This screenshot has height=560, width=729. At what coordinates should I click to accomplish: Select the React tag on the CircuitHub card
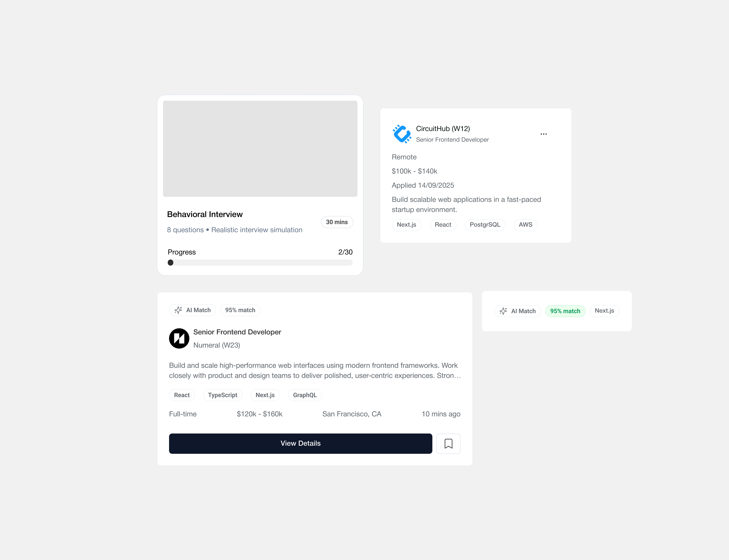(443, 225)
